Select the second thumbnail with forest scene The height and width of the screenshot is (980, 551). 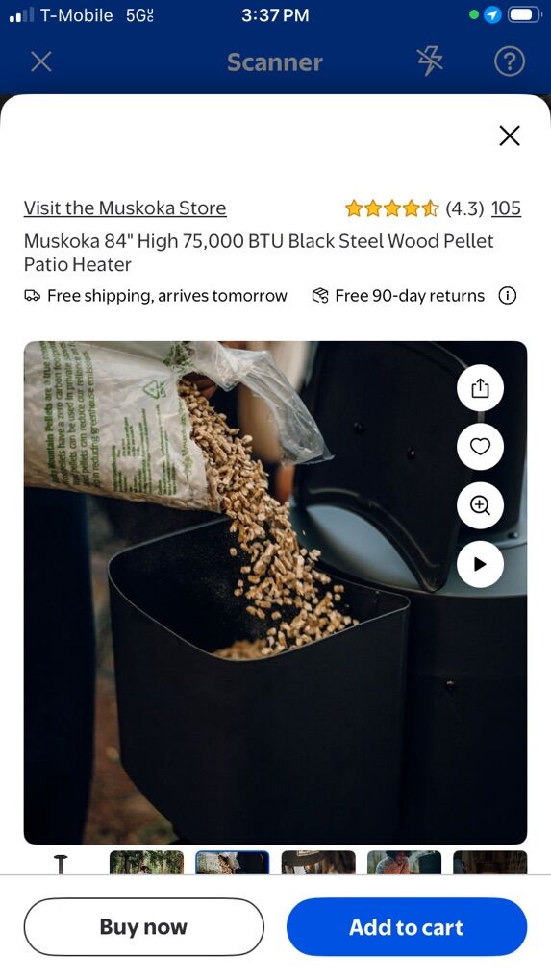point(146,863)
